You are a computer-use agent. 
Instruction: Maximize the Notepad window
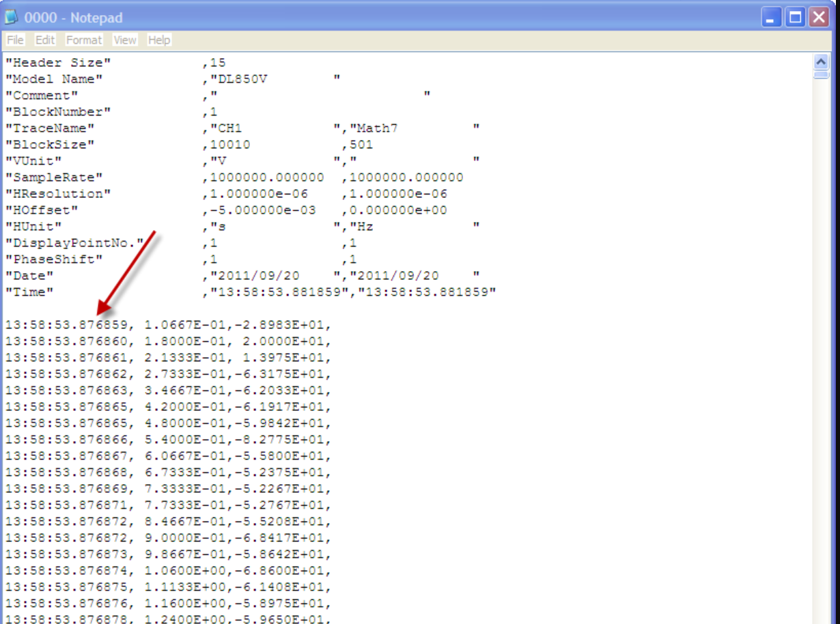pyautogui.click(x=796, y=18)
